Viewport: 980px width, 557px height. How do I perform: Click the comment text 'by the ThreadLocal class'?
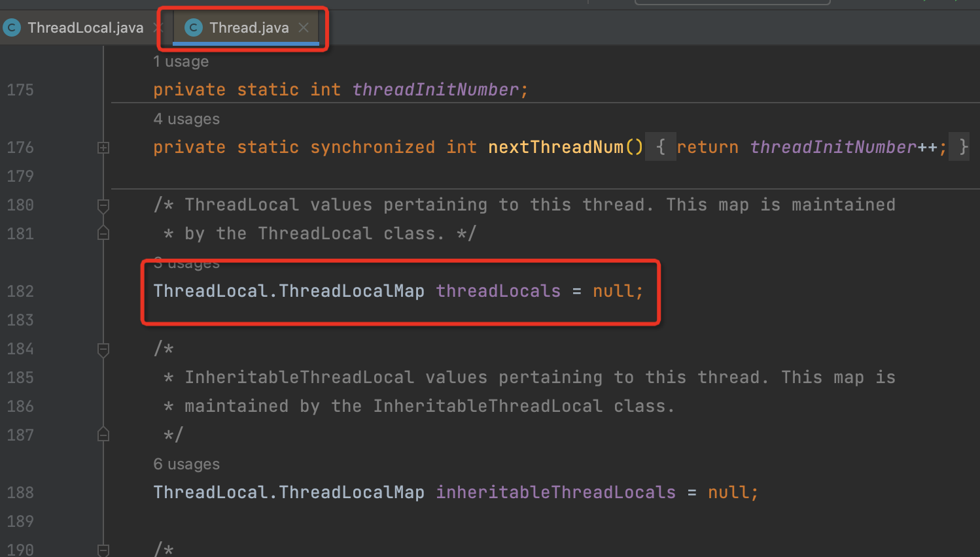(311, 233)
